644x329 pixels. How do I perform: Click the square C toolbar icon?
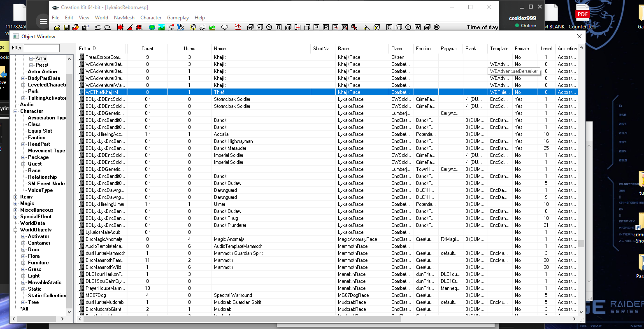pos(389,28)
